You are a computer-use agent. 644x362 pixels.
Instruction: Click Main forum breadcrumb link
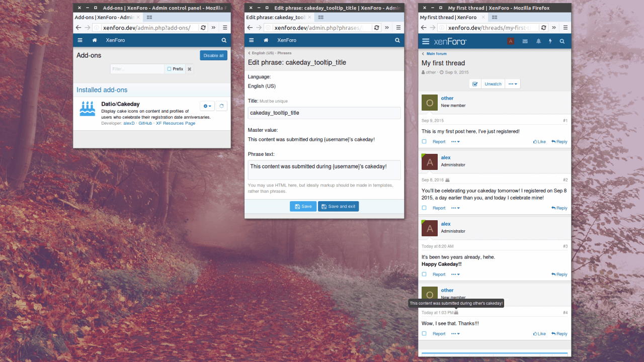point(436,54)
